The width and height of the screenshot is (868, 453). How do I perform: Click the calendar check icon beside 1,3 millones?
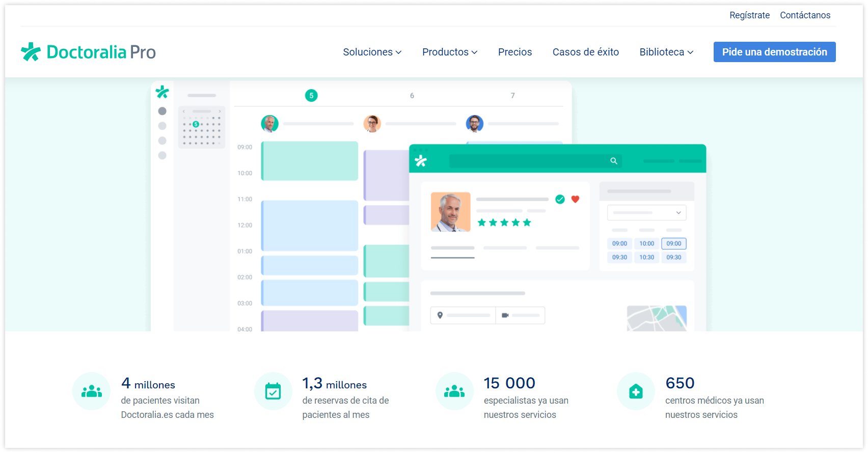(273, 391)
